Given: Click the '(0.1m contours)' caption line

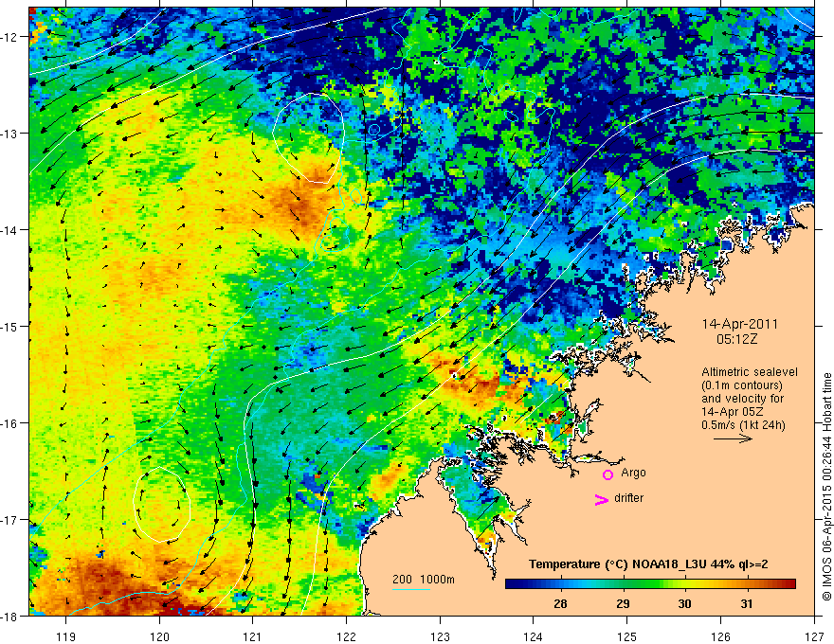Looking at the screenshot, I should pyautogui.click(x=742, y=385).
